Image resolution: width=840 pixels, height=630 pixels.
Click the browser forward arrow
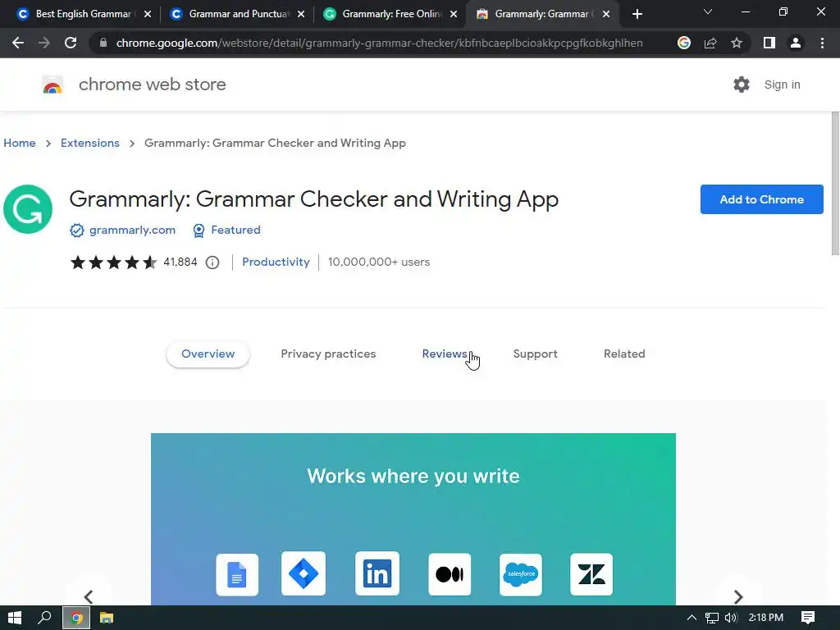click(x=44, y=43)
